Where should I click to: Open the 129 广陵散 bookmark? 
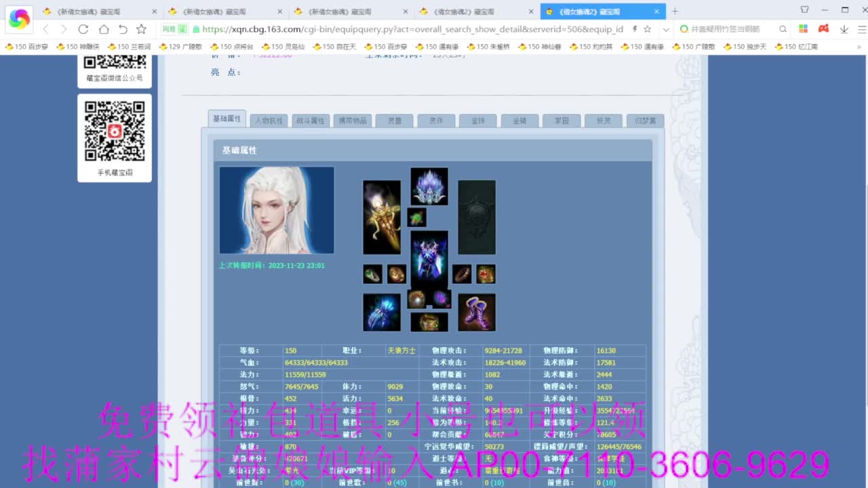tap(180, 47)
